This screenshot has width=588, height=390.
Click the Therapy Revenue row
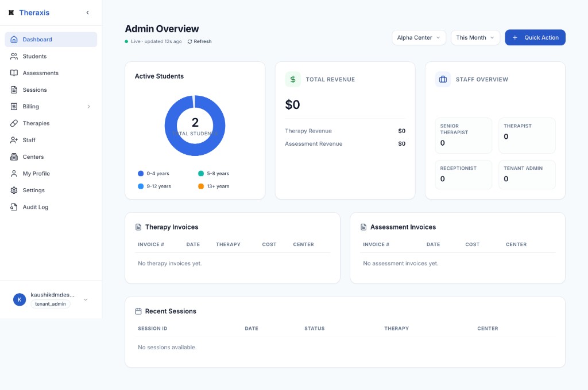(345, 131)
